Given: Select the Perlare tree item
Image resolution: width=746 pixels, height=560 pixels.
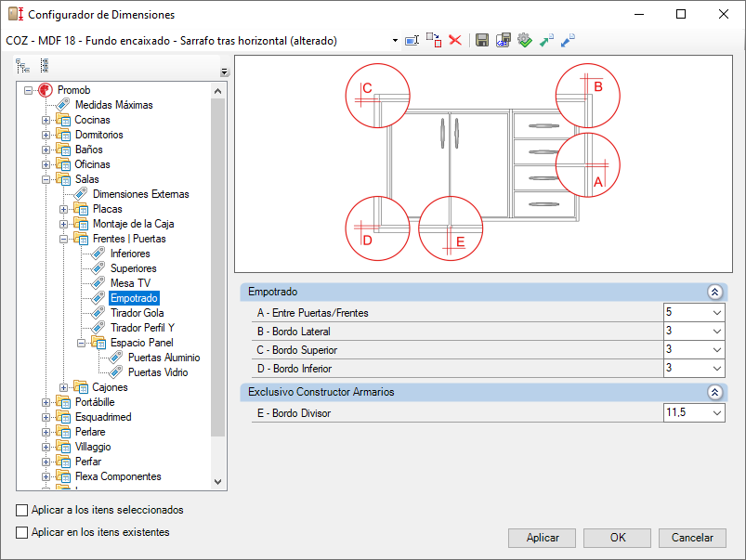Looking at the screenshot, I should click(90, 432).
